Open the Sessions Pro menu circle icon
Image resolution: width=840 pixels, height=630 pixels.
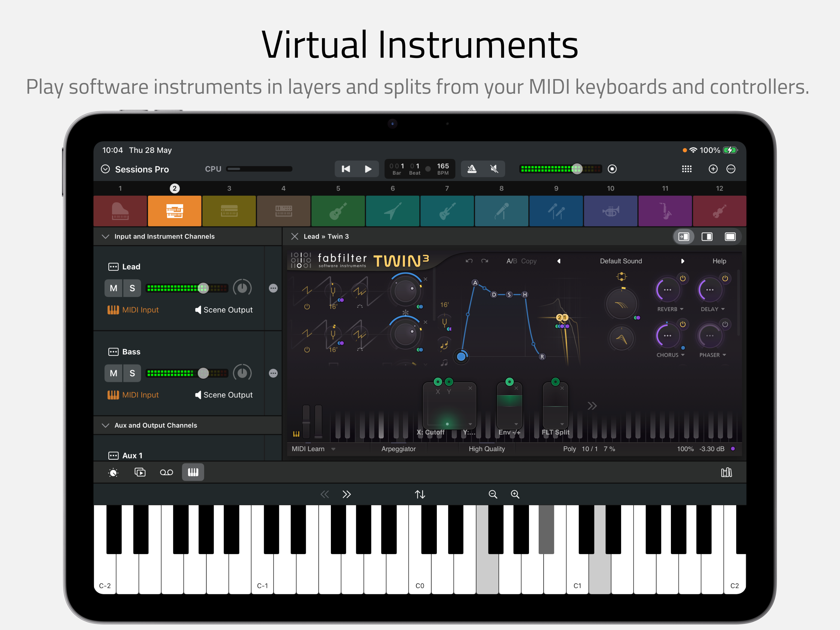pos(105,169)
